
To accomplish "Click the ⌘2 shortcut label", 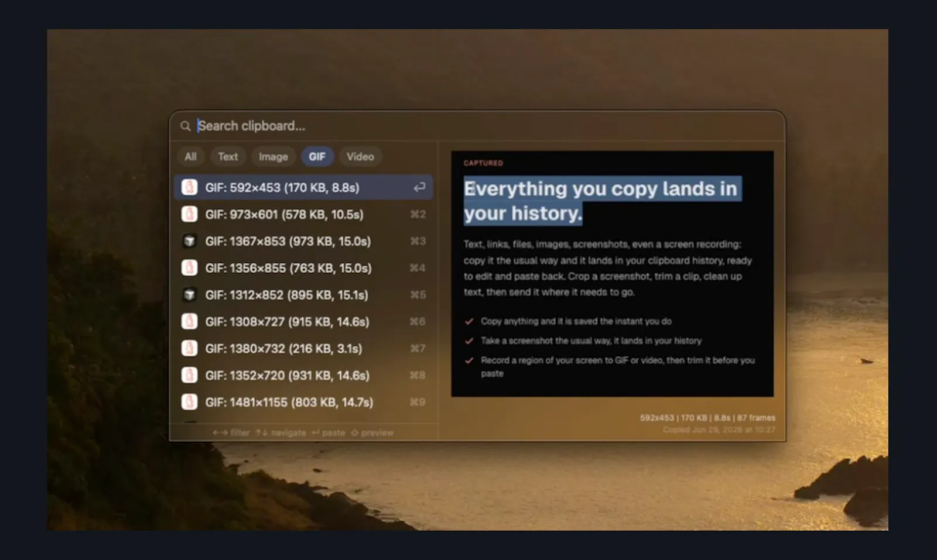I will 418,214.
